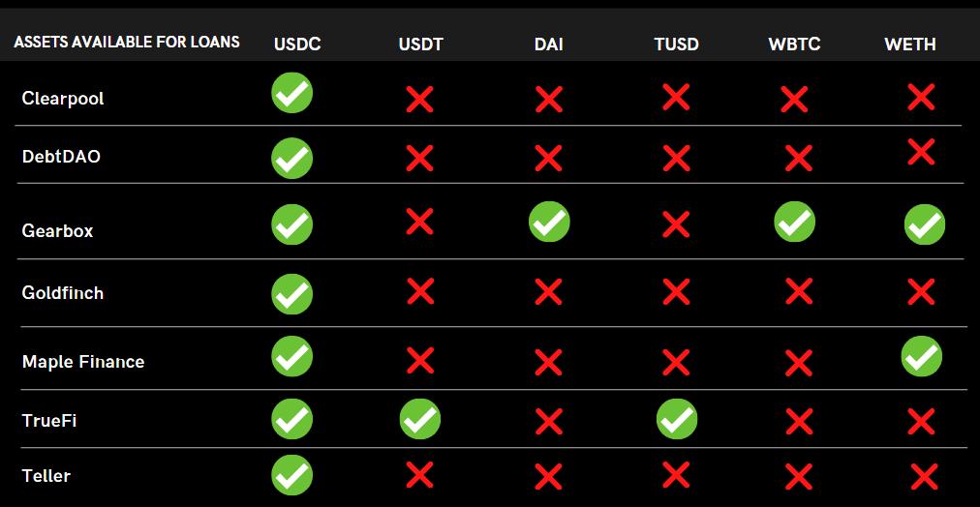Click Gearbox WBTC green checkmark
This screenshot has width=980, height=507.
pos(794,222)
